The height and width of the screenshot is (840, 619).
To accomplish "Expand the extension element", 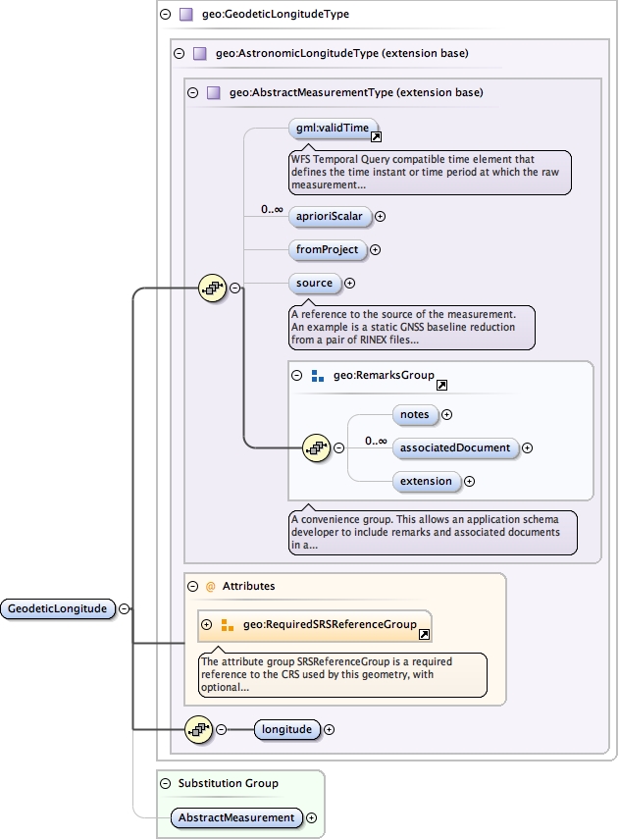I will pyautogui.click(x=470, y=481).
